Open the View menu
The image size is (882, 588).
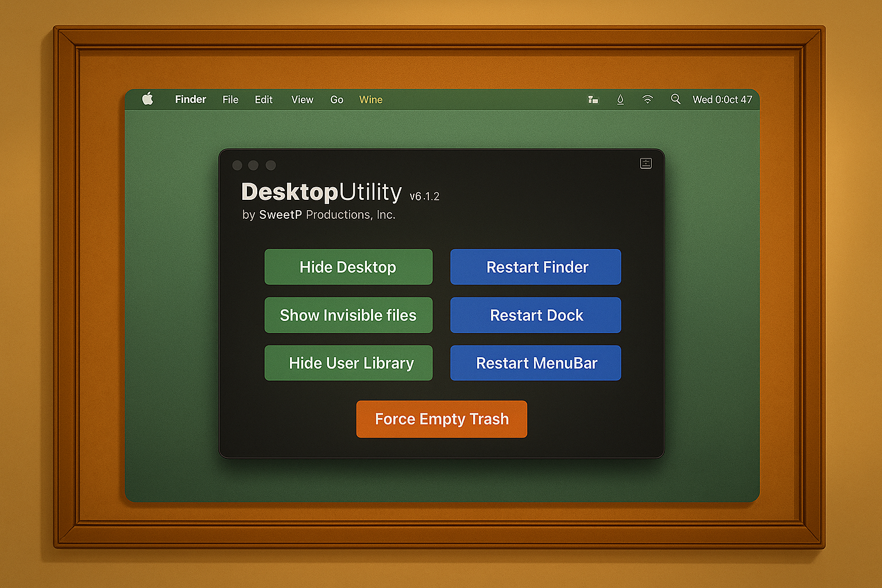pos(302,100)
